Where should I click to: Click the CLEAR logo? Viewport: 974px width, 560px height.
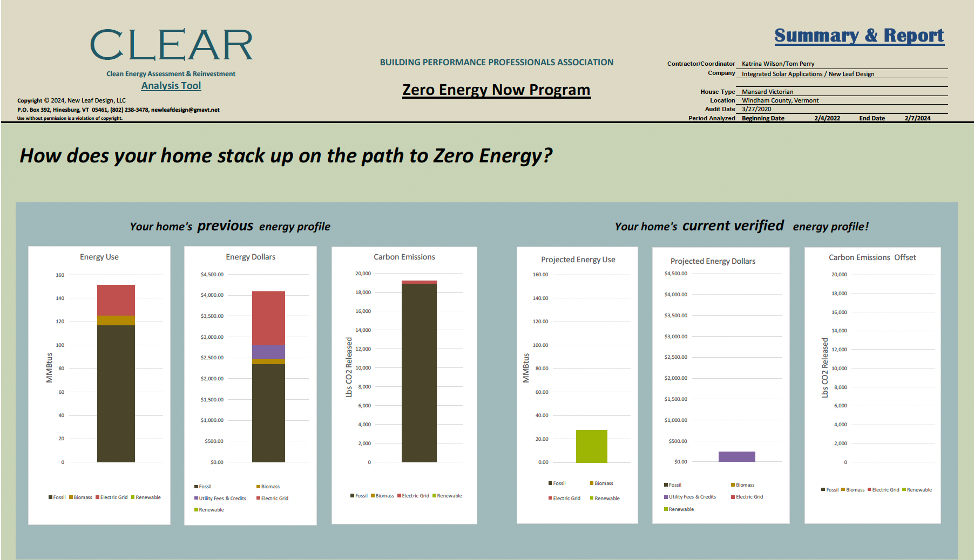(172, 45)
